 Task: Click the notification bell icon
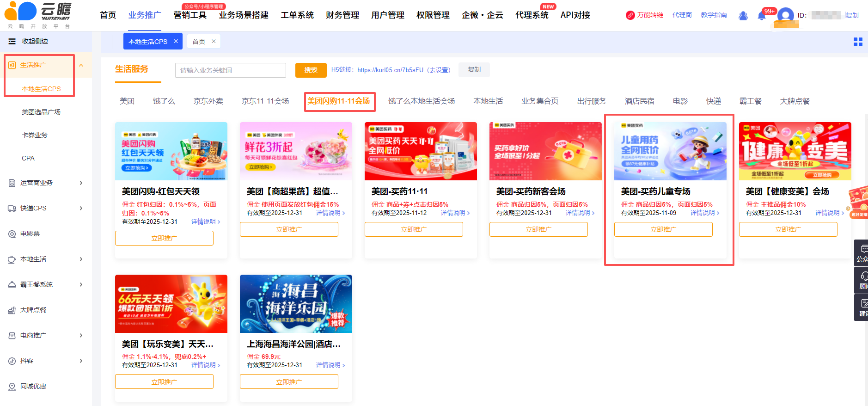click(x=761, y=16)
